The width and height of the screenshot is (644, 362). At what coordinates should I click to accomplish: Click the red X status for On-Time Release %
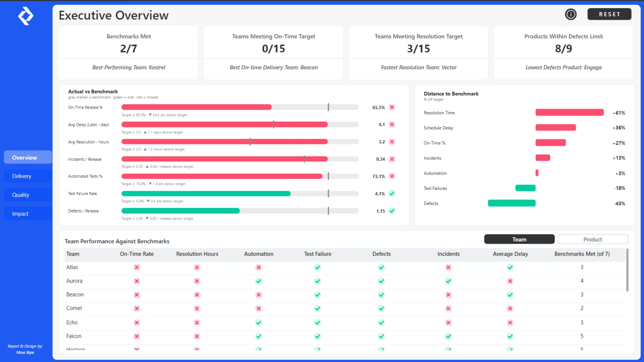392,107
